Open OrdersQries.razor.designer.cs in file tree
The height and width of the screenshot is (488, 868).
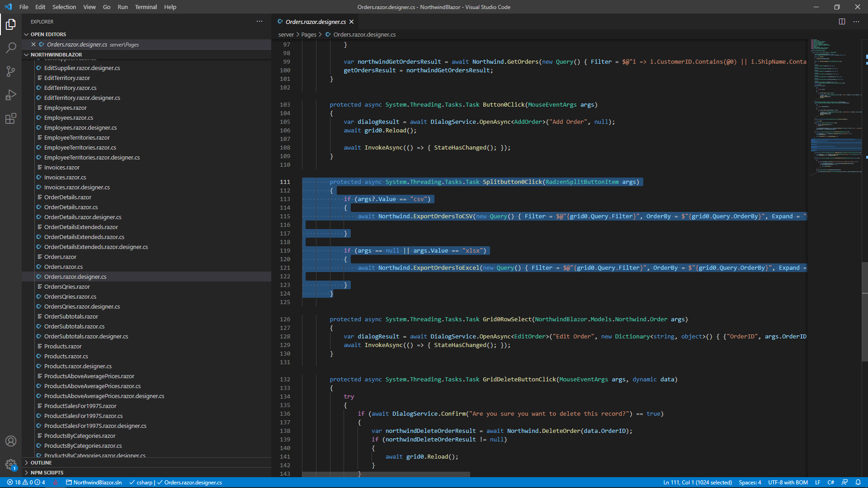[x=82, y=306]
